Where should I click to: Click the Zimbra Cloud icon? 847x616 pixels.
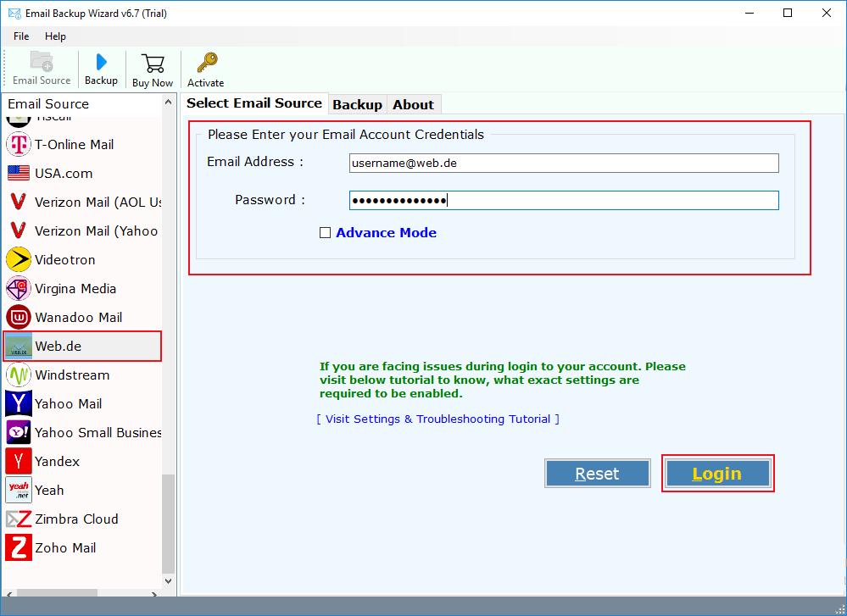click(x=19, y=519)
